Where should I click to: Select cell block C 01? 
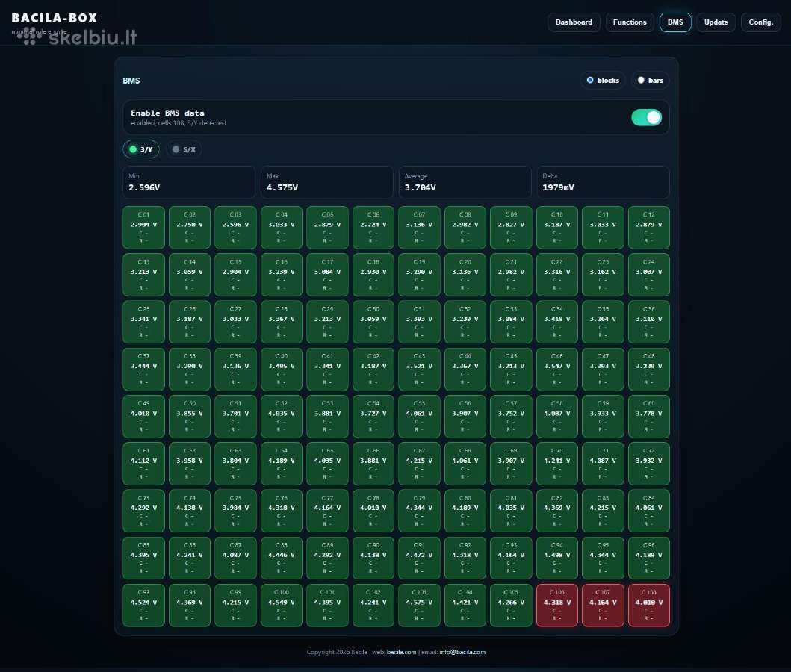tap(143, 228)
